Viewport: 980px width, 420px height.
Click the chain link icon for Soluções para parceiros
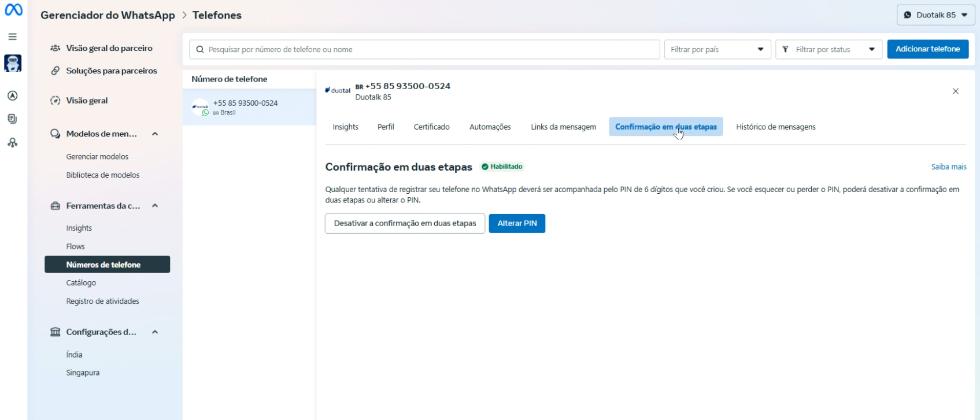pos(56,71)
